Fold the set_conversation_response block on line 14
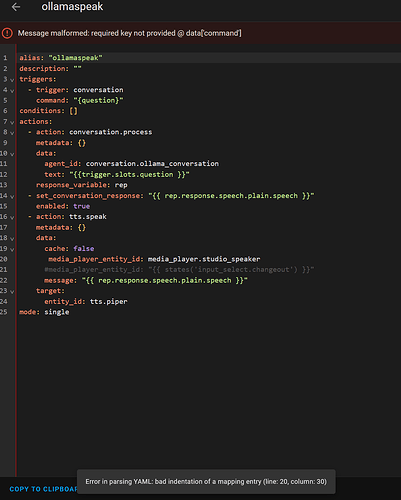This screenshot has width=401, height=500. coord(12,196)
